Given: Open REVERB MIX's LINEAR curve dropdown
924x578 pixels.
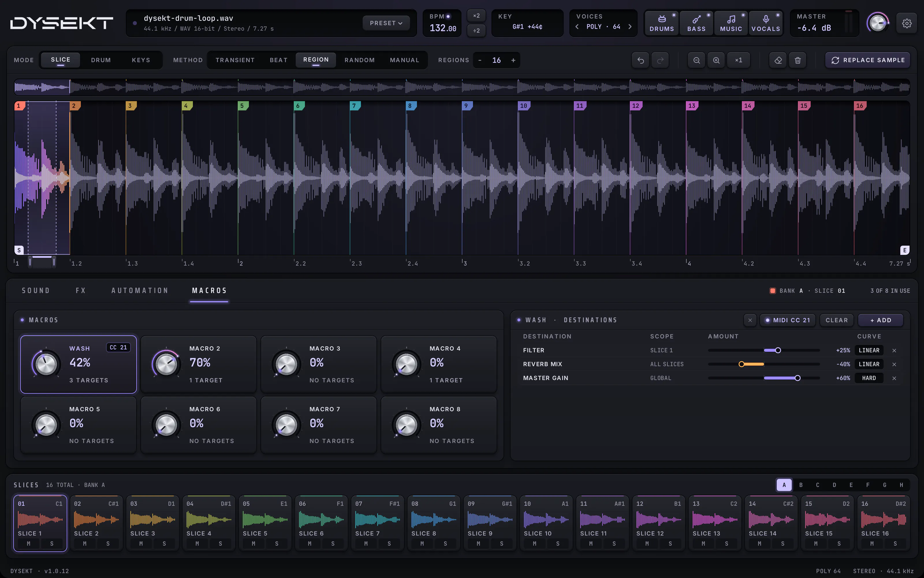Looking at the screenshot, I should tap(869, 364).
